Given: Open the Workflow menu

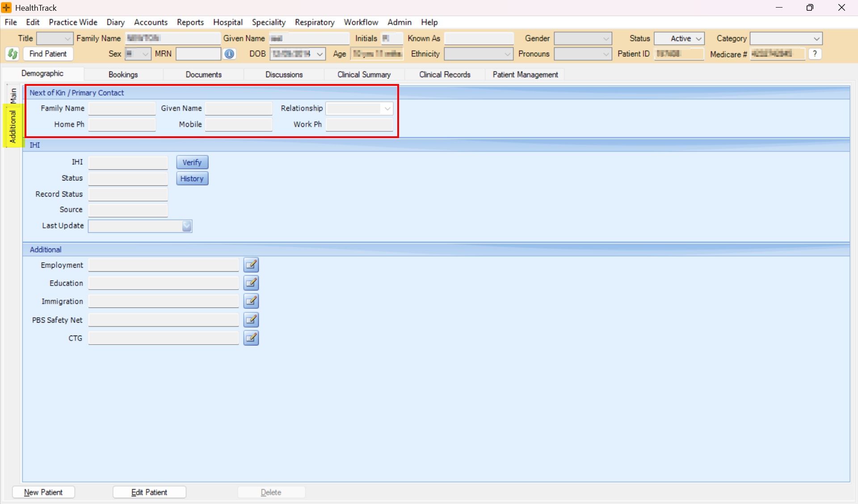Looking at the screenshot, I should 361,22.
